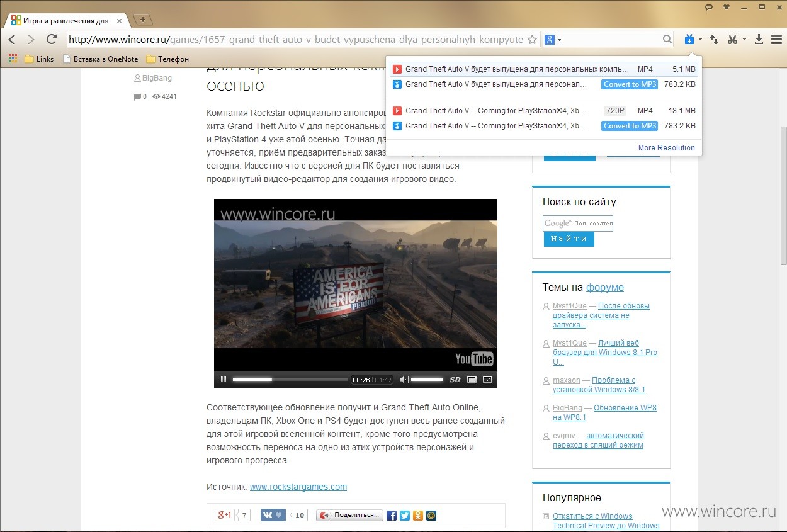
Task: Expand the video downloader arrow dropdown
Action: click(700, 40)
